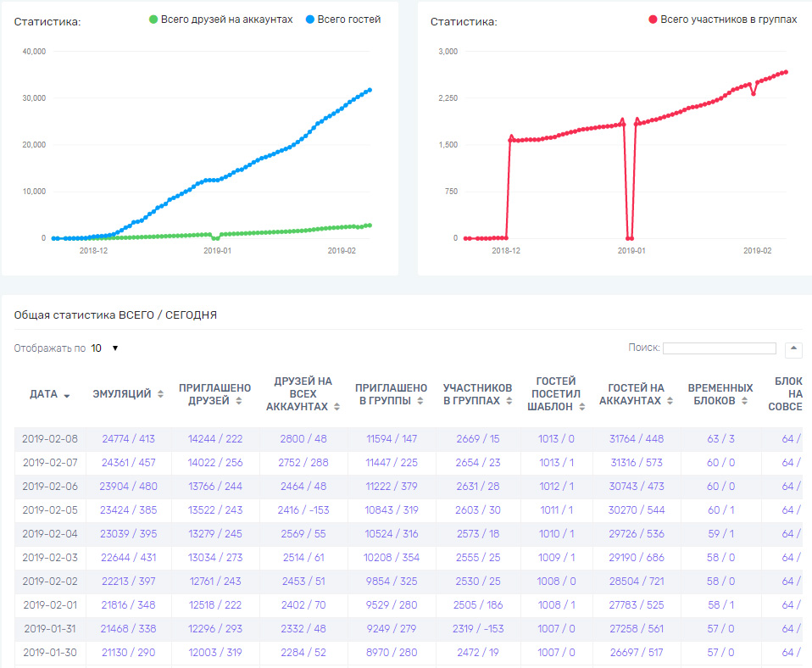The width and height of the screenshot is (812, 668).
Task: Click sort arrows for ДРУЗЕЙ НА ВСЕХ АККАУНТАХ
Action: click(x=336, y=407)
